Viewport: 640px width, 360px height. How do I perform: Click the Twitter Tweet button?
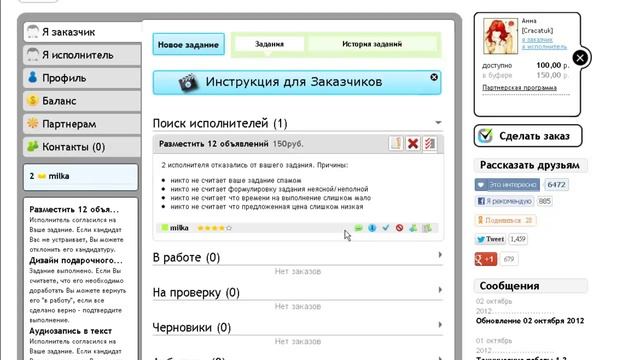[x=490, y=239]
